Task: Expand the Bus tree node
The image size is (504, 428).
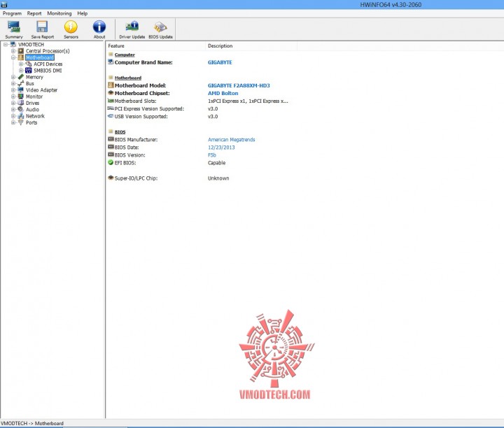Action: (x=13, y=83)
